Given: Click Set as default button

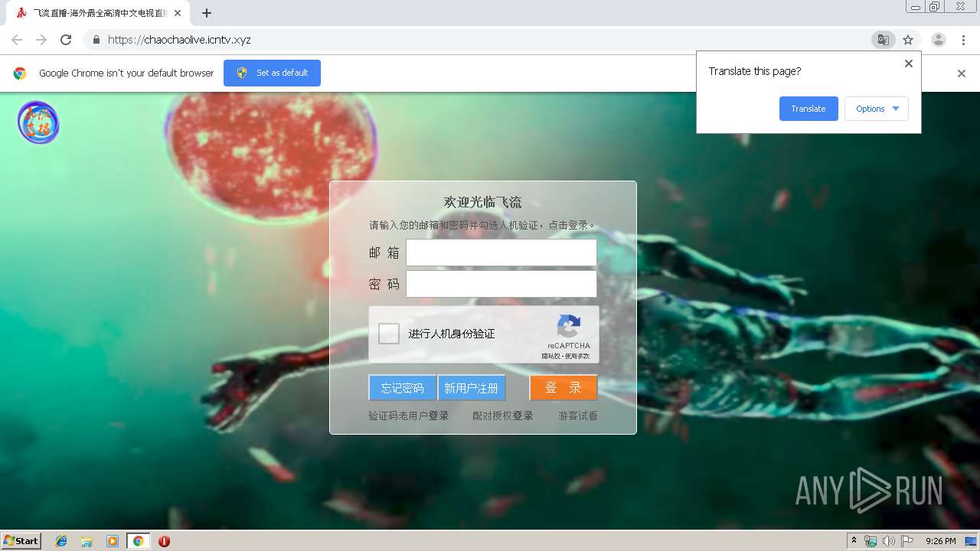Looking at the screenshot, I should pyautogui.click(x=272, y=73).
